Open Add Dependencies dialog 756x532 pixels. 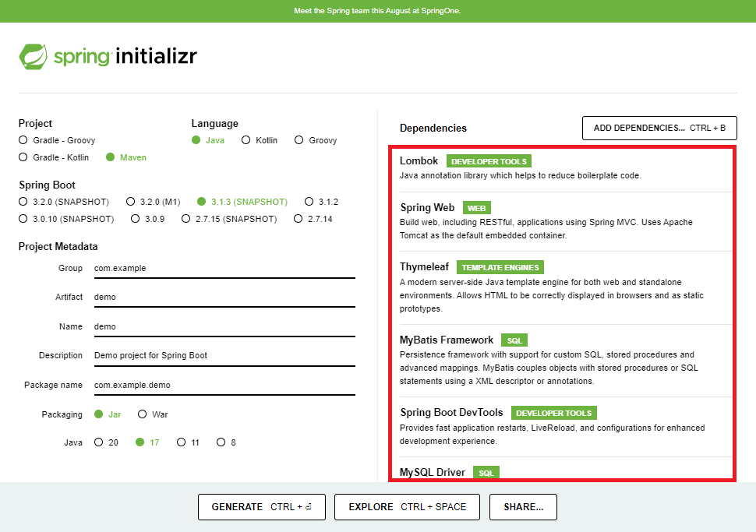pos(659,129)
